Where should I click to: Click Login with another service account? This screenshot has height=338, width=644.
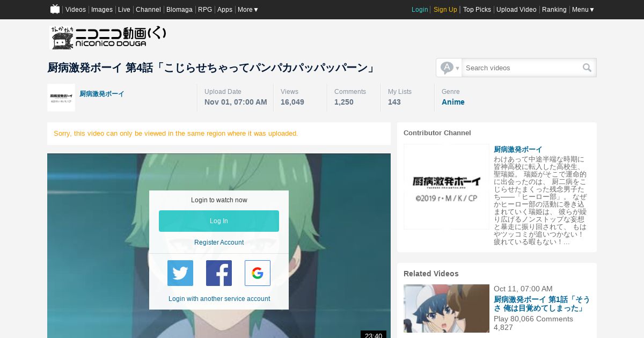[x=219, y=299]
